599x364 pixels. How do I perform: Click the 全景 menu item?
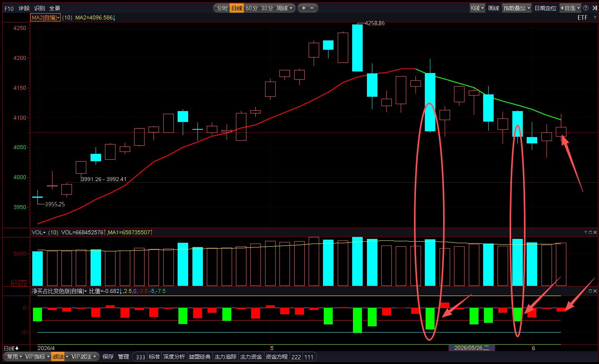pos(55,8)
